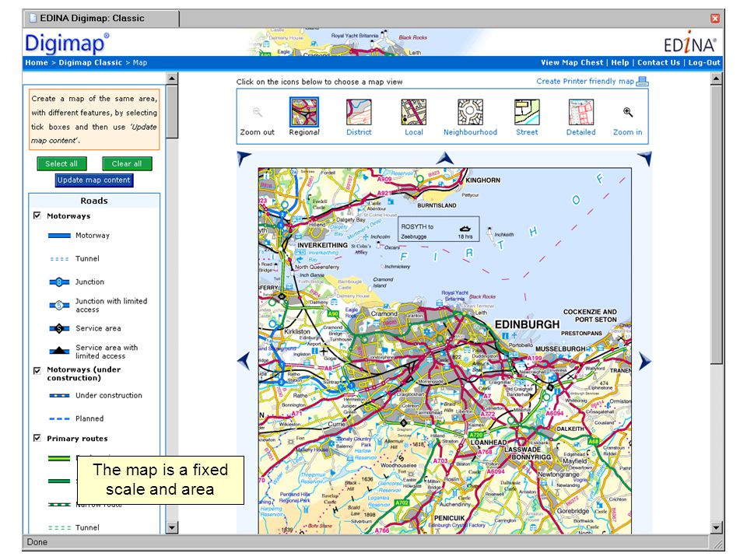Click the Zoom in text label
The height and width of the screenshot is (560, 747).
627,132
